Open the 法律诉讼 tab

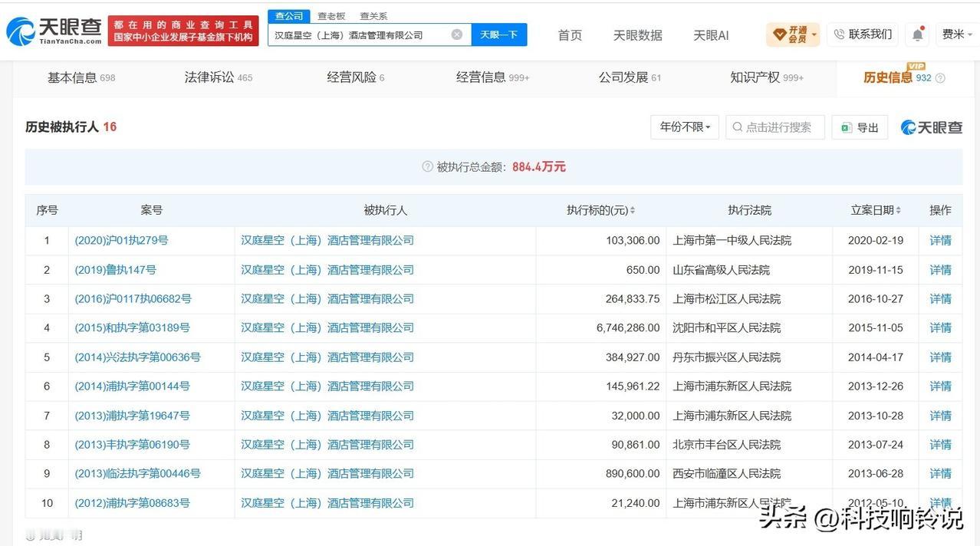[219, 77]
